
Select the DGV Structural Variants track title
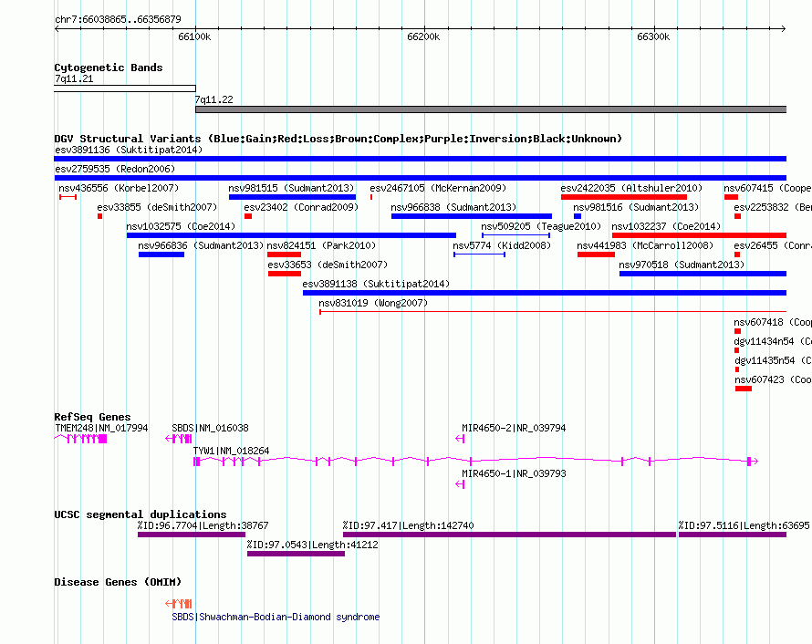tap(338, 139)
